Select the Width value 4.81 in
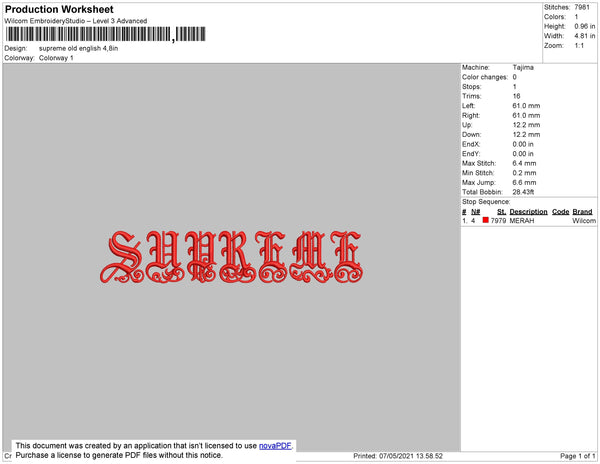 [x=585, y=36]
